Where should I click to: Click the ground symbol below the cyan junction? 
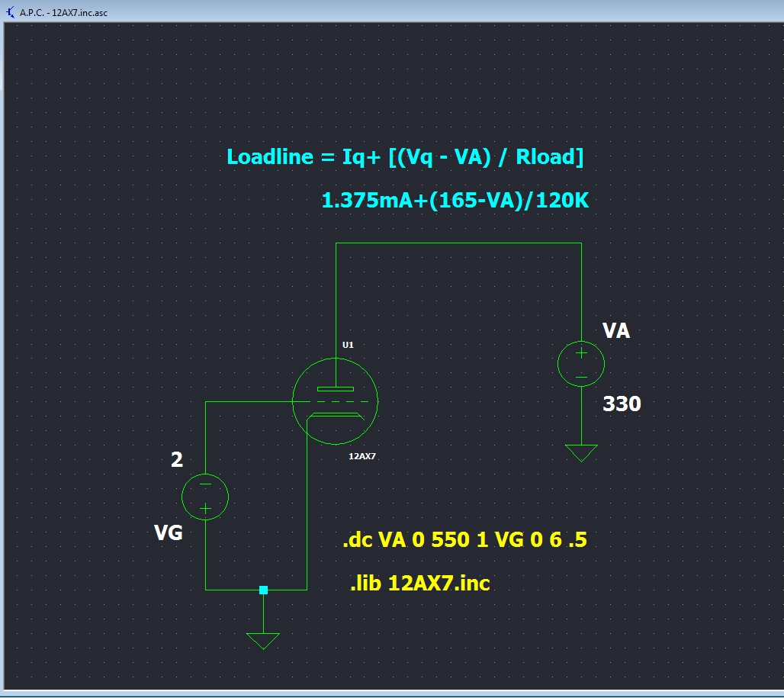click(x=263, y=640)
